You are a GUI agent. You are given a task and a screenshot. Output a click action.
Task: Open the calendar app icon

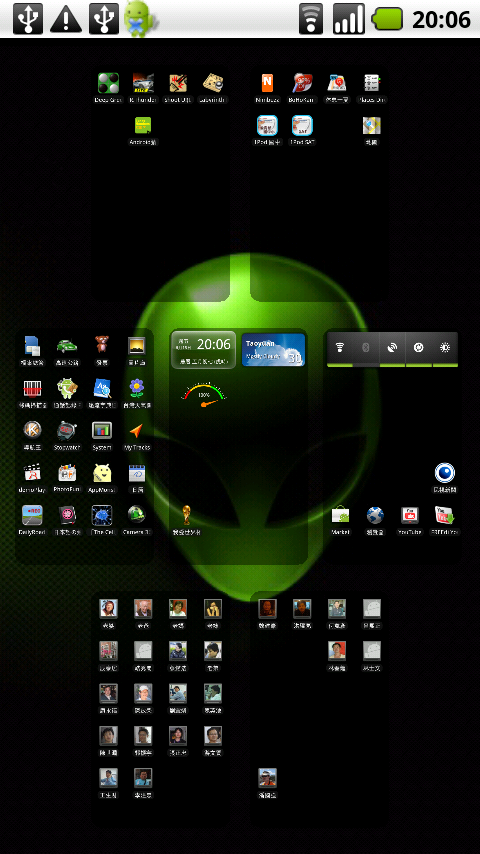[x=137, y=472]
